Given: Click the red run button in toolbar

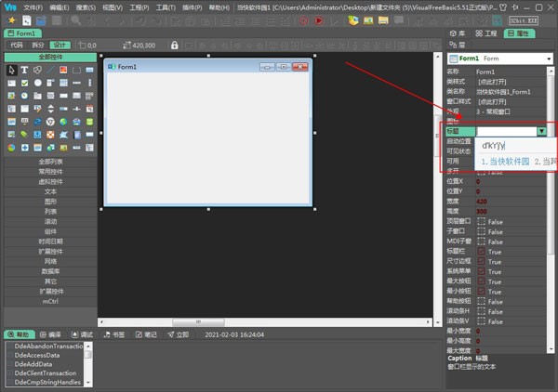Looking at the screenshot, I should [318, 20].
